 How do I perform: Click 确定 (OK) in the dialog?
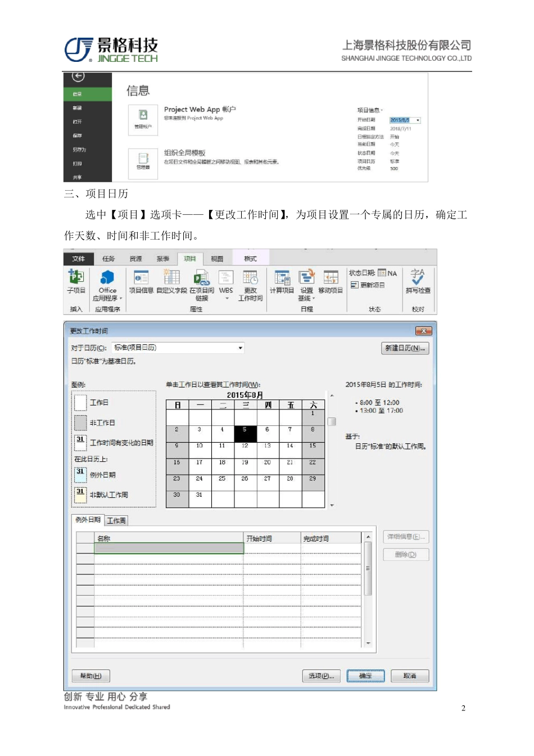pyautogui.click(x=365, y=676)
